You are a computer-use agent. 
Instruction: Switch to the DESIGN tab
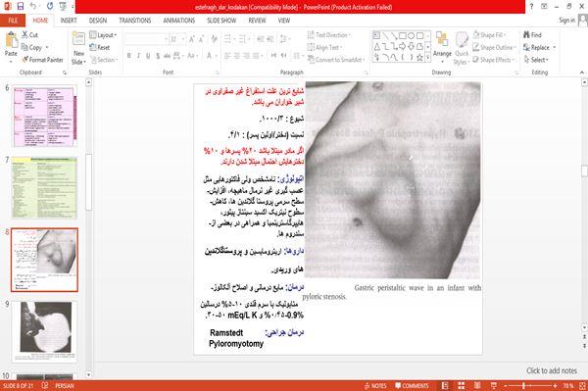pos(98,21)
